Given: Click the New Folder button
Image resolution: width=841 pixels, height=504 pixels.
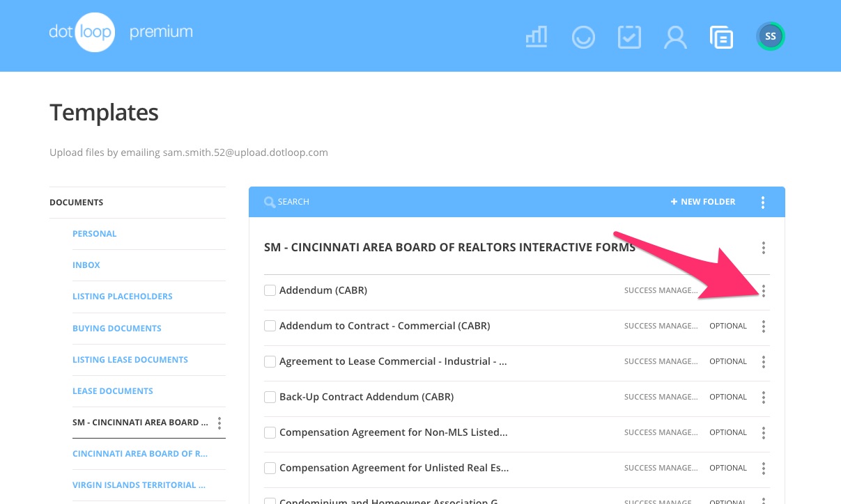Looking at the screenshot, I should pos(703,202).
